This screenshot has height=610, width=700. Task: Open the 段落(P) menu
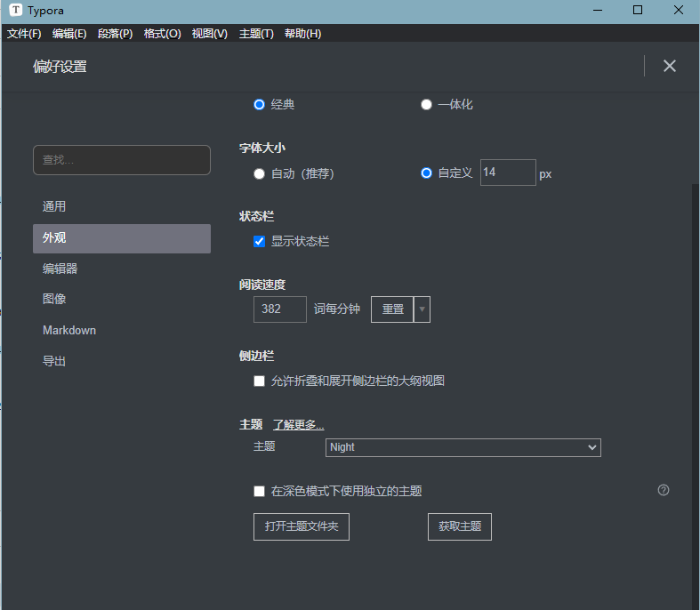(x=115, y=34)
